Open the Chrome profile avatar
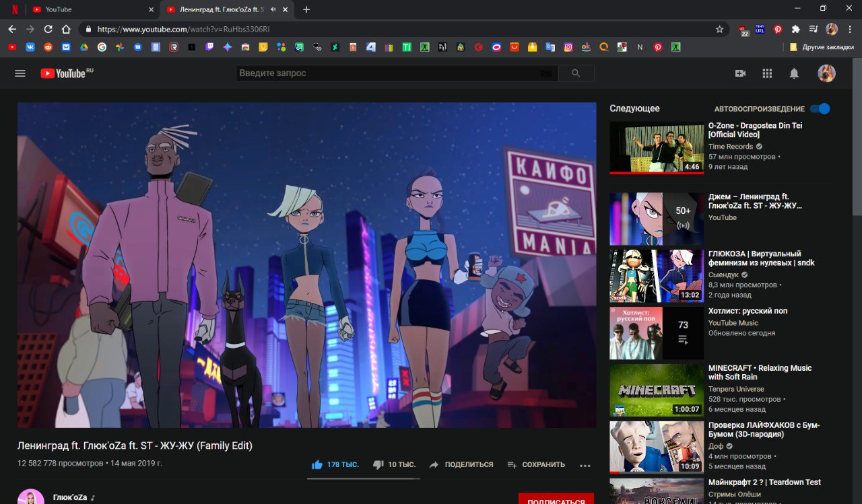This screenshot has height=504, width=862. (832, 29)
